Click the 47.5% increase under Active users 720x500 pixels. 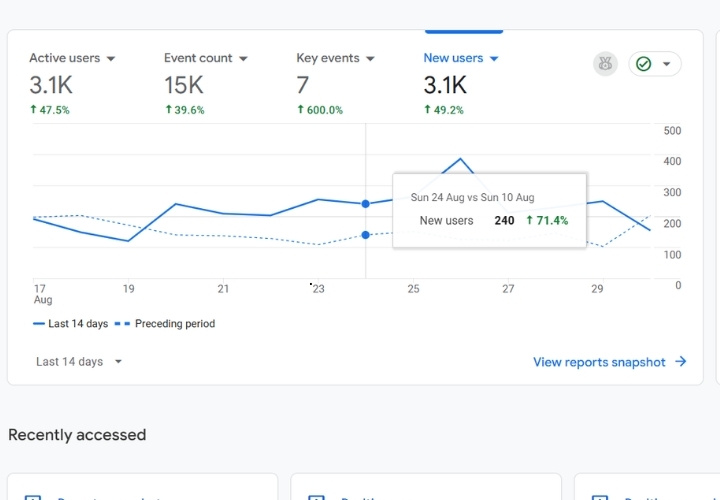coord(50,110)
